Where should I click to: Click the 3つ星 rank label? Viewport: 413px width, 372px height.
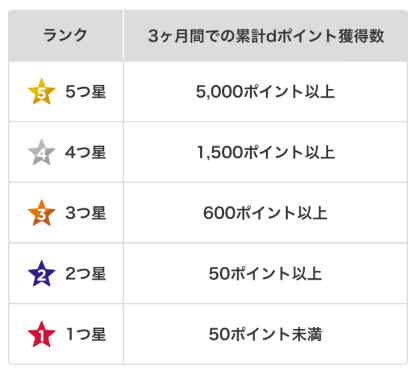(86, 213)
